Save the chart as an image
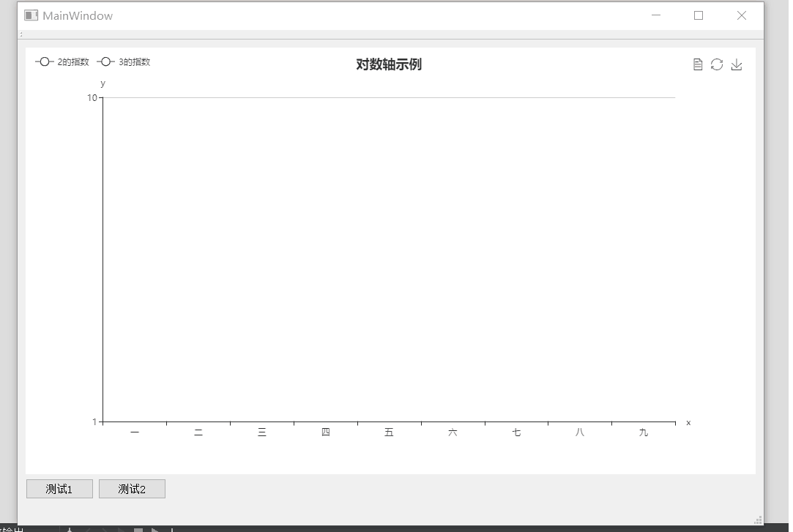Image resolution: width=793 pixels, height=532 pixels. click(x=737, y=64)
